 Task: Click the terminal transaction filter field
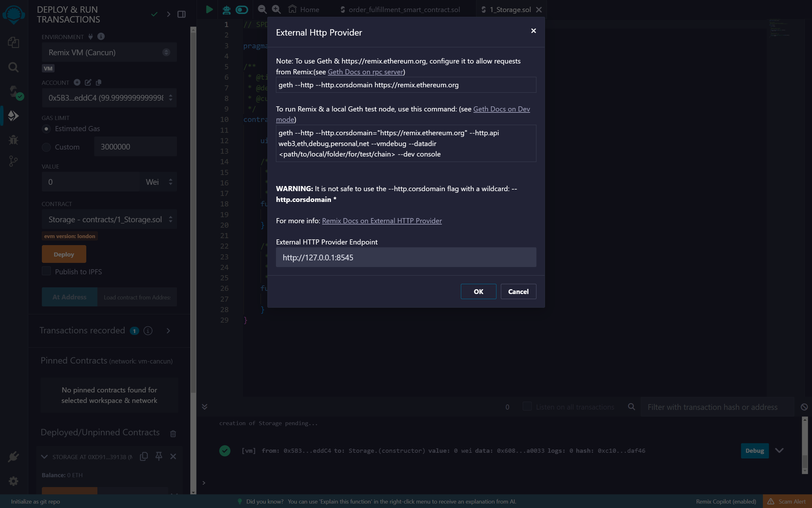(x=717, y=407)
